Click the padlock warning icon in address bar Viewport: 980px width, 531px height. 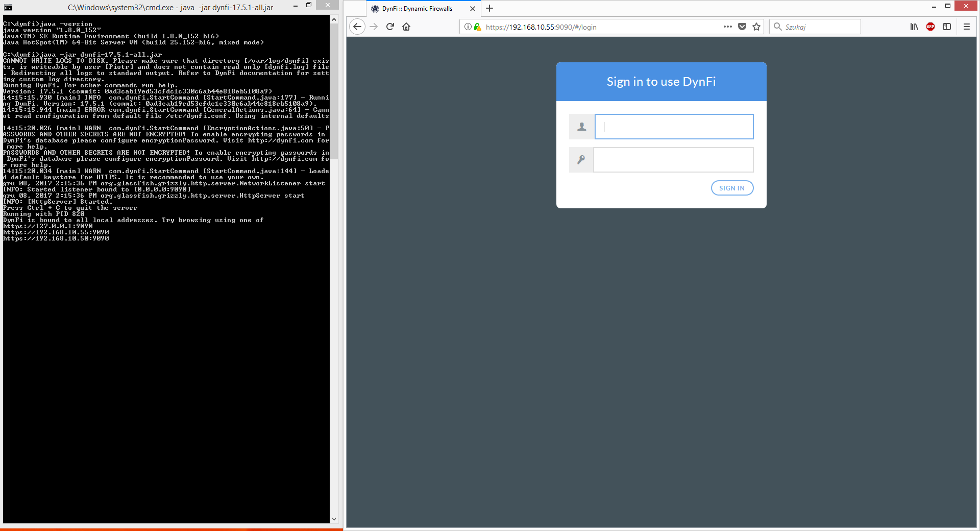coord(477,27)
